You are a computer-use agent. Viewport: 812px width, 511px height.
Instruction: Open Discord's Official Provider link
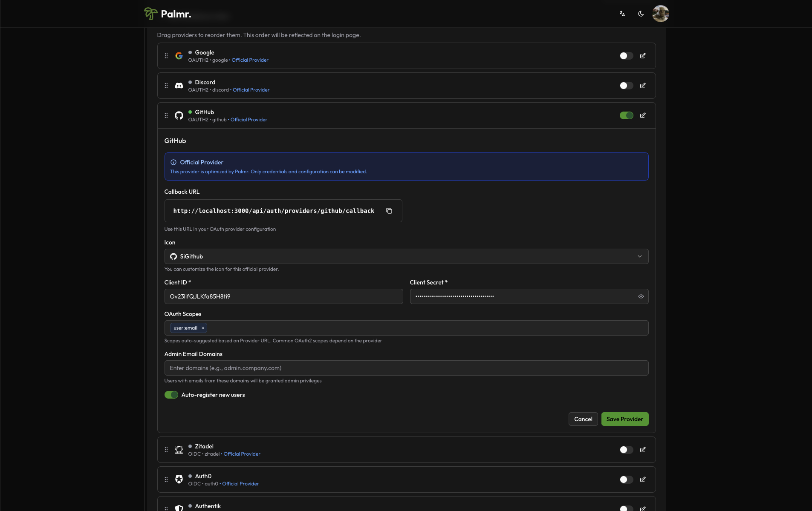coord(251,90)
